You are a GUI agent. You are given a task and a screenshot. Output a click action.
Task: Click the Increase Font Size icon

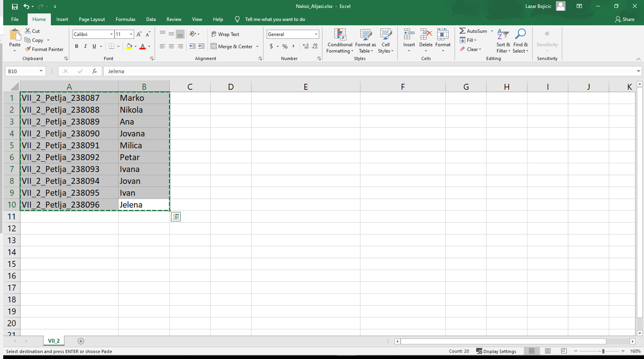point(139,34)
